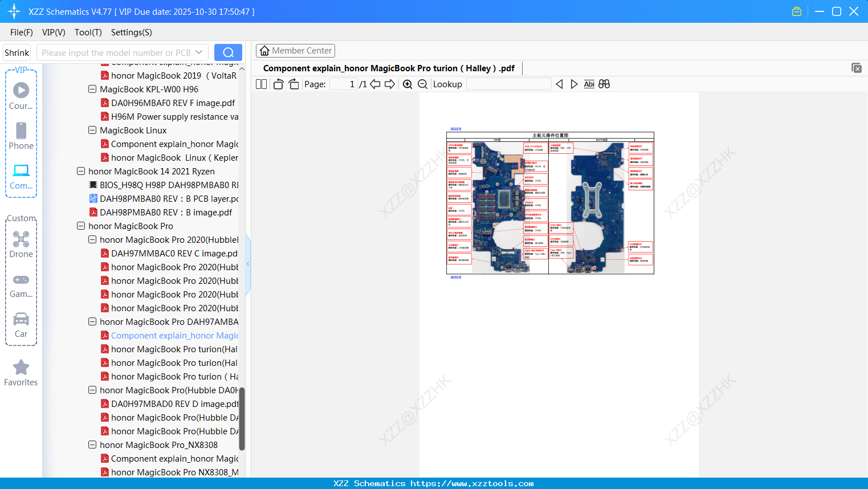
Task: Collapse the left panel with splitter arrow
Action: (x=248, y=264)
